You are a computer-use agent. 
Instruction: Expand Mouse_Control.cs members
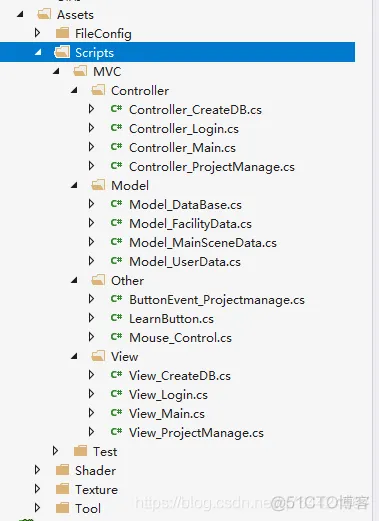click(91, 337)
